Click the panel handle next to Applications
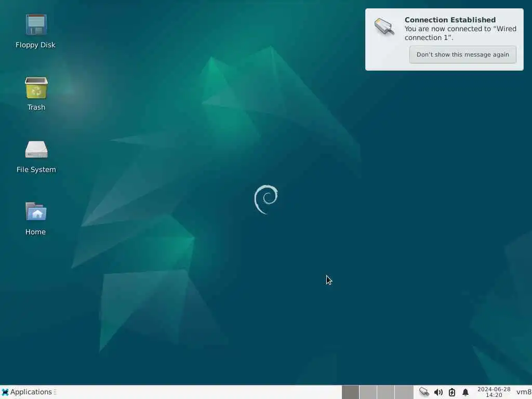532x399 pixels. [55, 392]
